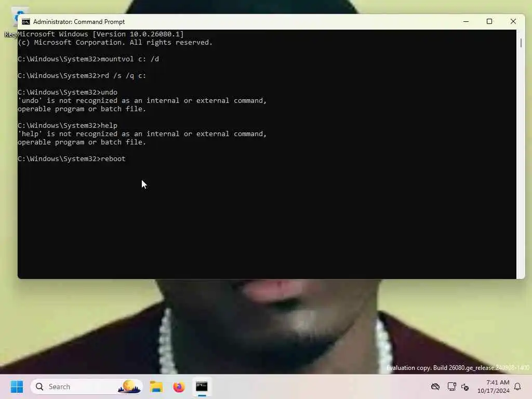Click the '(c) Microsoft Corporation' copyright line
Viewport: 532px width, 399px height.
tap(115, 43)
